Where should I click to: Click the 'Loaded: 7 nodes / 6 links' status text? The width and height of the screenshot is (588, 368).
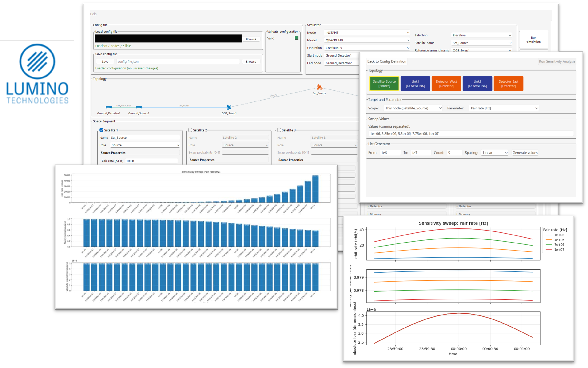point(113,46)
